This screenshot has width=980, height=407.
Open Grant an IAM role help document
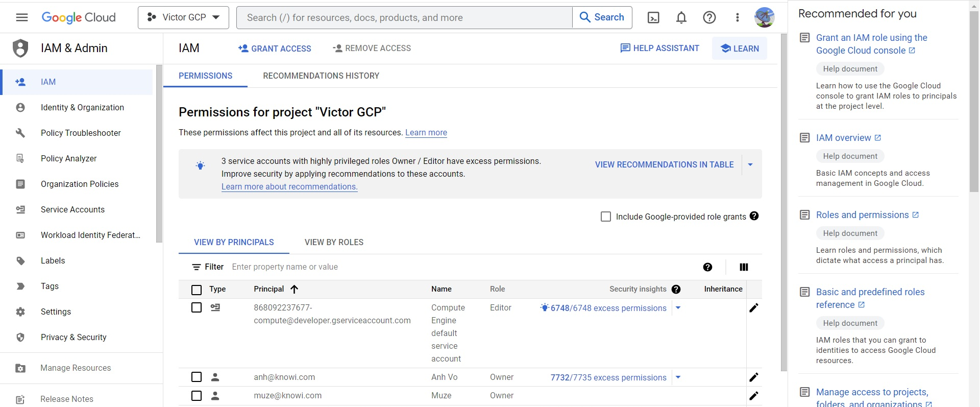tap(872, 44)
